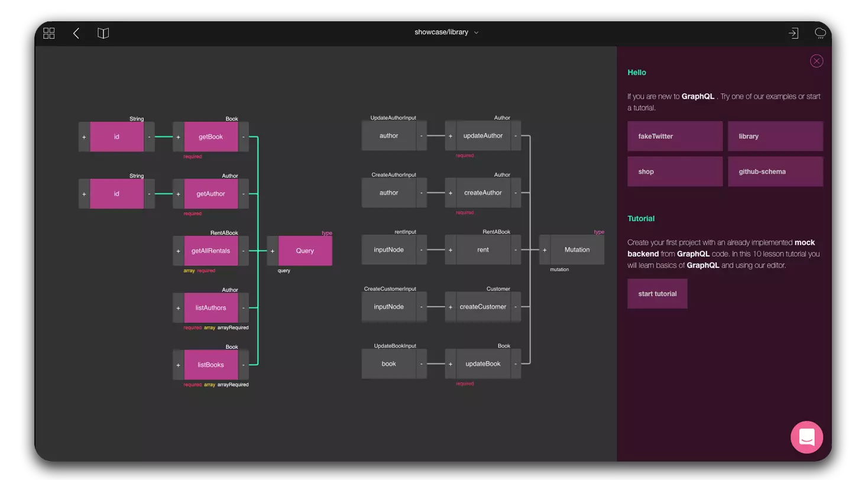
Task: Select the inputNode typed CreateCustomerInput
Action: tap(388, 307)
